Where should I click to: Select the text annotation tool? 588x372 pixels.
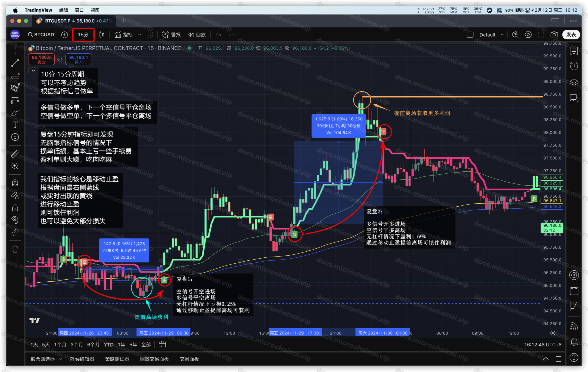[15, 125]
